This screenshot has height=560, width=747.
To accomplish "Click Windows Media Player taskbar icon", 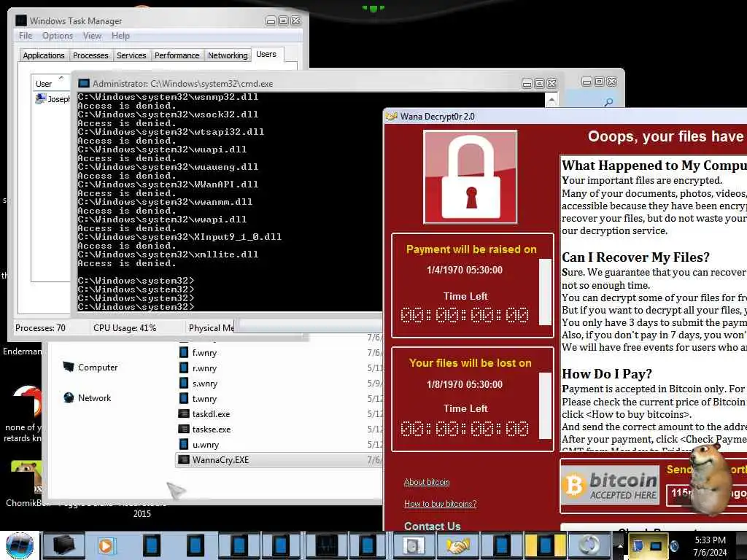I will [x=106, y=545].
